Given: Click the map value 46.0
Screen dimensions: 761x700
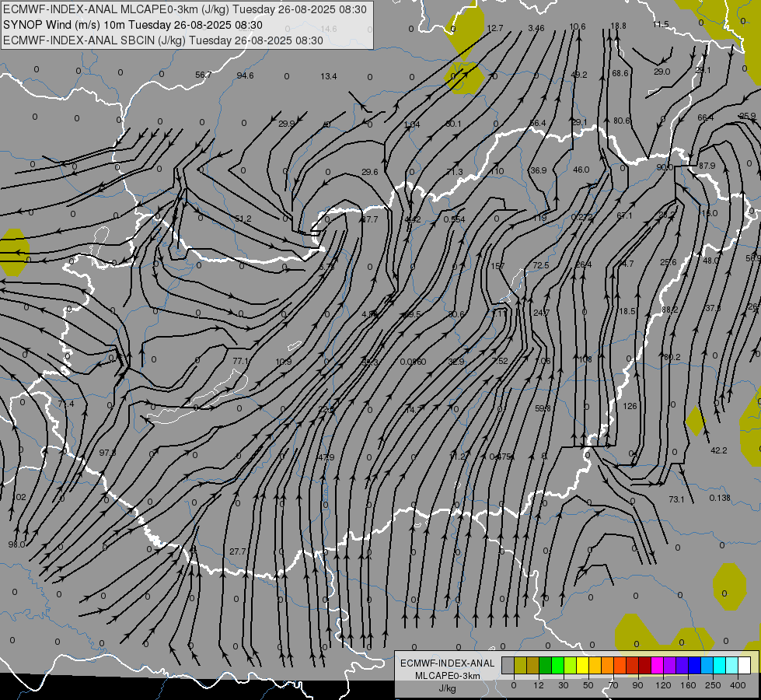Looking at the screenshot, I should (x=581, y=170).
